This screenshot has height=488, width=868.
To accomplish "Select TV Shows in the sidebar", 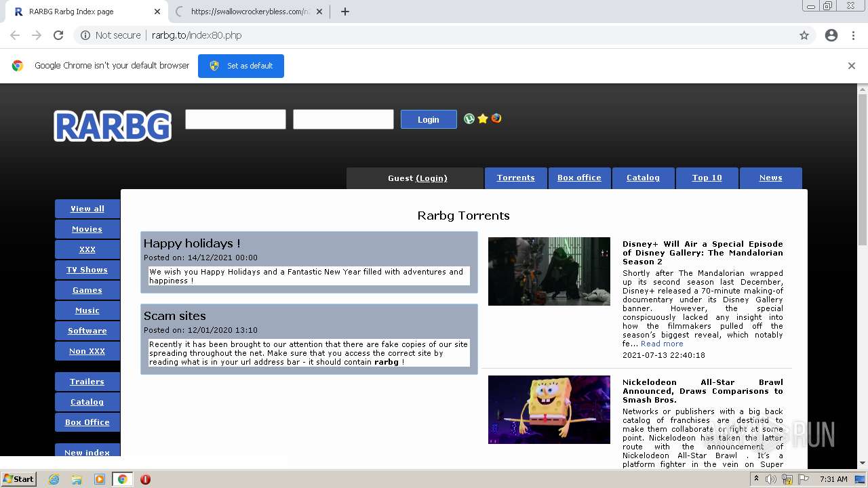I will [x=87, y=270].
